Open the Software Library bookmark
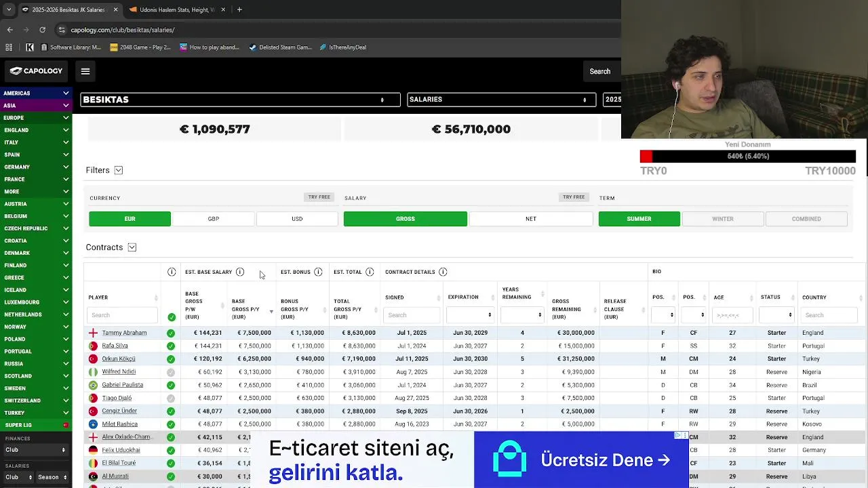 click(71, 47)
